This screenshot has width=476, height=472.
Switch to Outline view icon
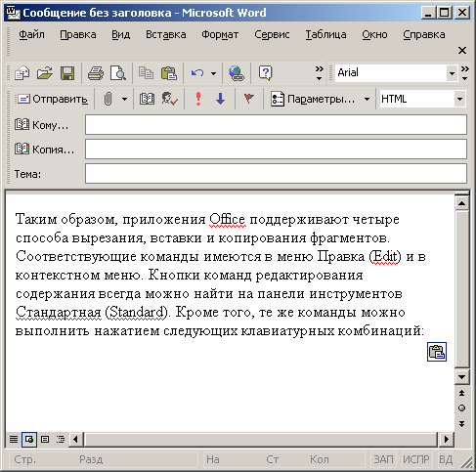pos(61,440)
